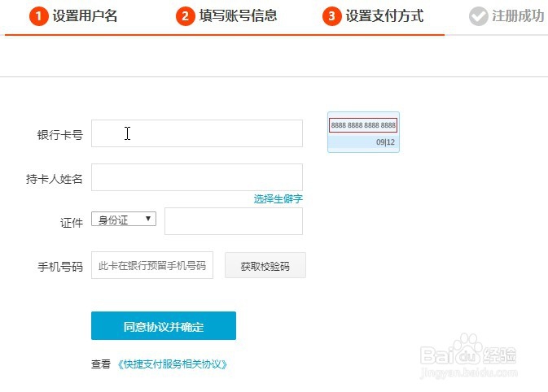Open the 选择生僻字 link

(278, 199)
